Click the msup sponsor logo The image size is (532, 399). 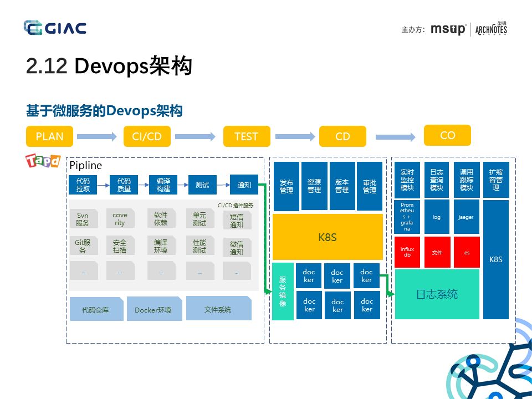click(x=448, y=29)
